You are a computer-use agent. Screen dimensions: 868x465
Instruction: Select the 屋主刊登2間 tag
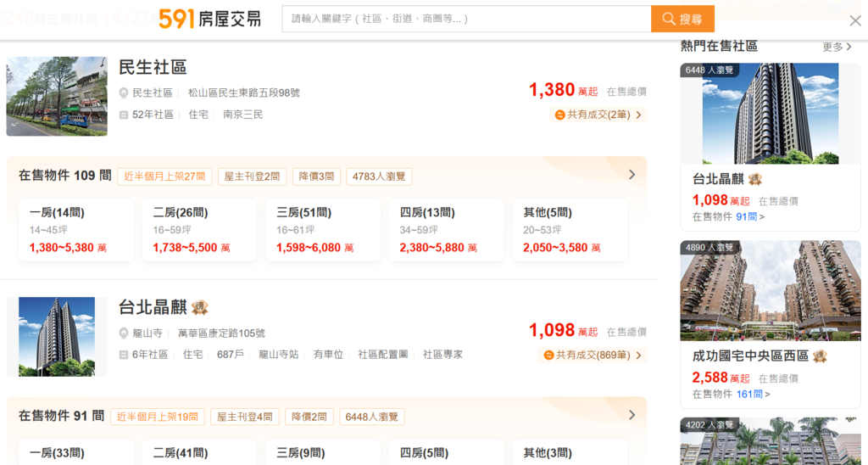pyautogui.click(x=252, y=176)
